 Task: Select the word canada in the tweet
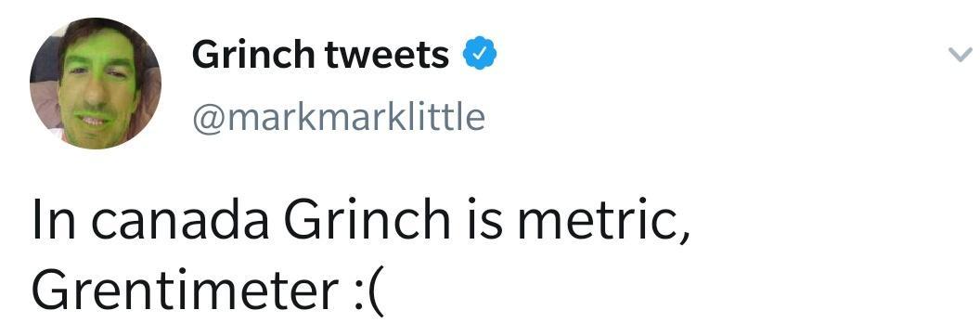(180, 220)
